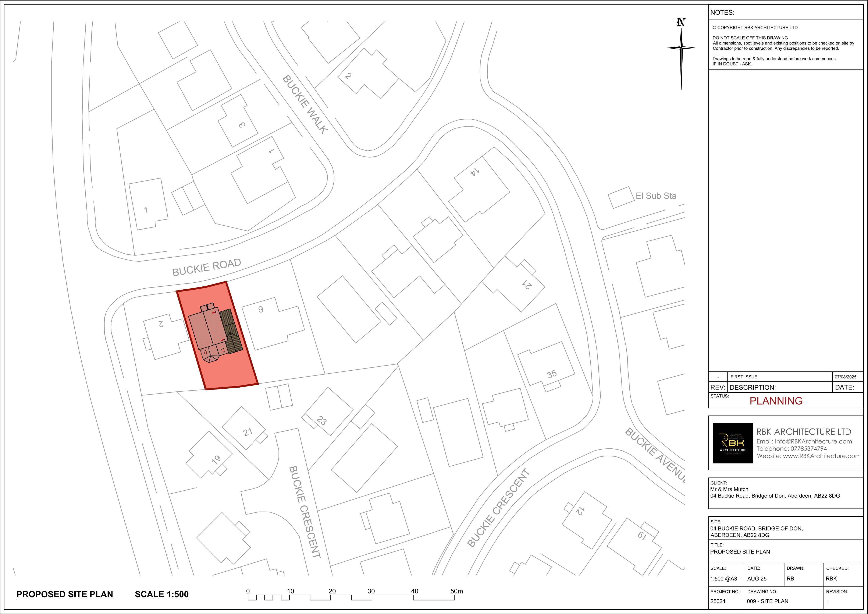This screenshot has height=614, width=868.
Task: Click the 'BUCKIE WALK' street label
Action: click(305, 104)
